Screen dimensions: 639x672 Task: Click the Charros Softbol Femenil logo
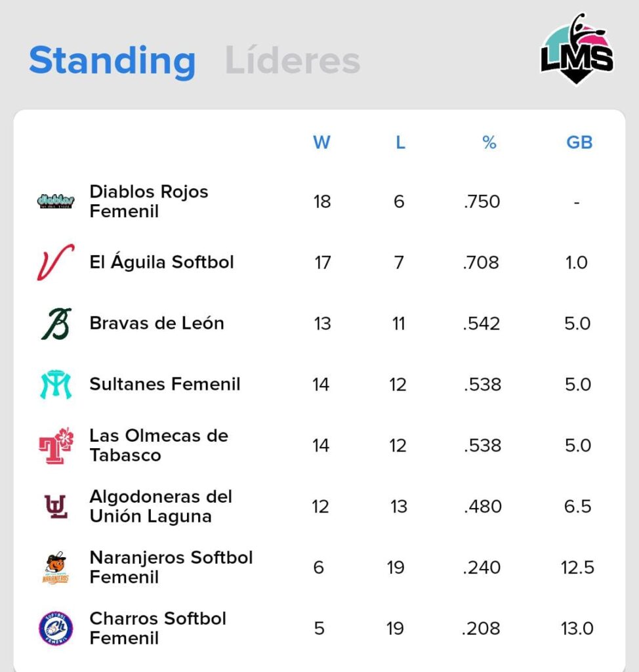tap(56, 629)
